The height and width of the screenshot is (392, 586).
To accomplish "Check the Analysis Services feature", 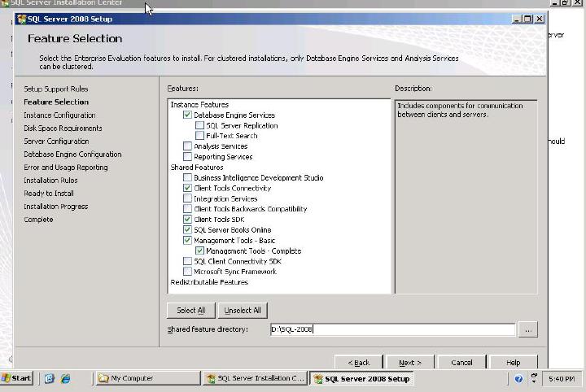I will (187, 146).
